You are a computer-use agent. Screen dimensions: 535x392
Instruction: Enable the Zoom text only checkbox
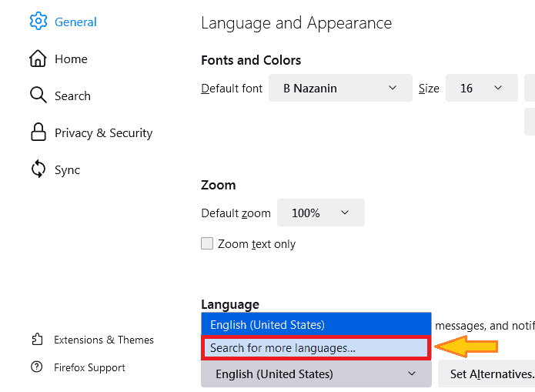pos(207,243)
